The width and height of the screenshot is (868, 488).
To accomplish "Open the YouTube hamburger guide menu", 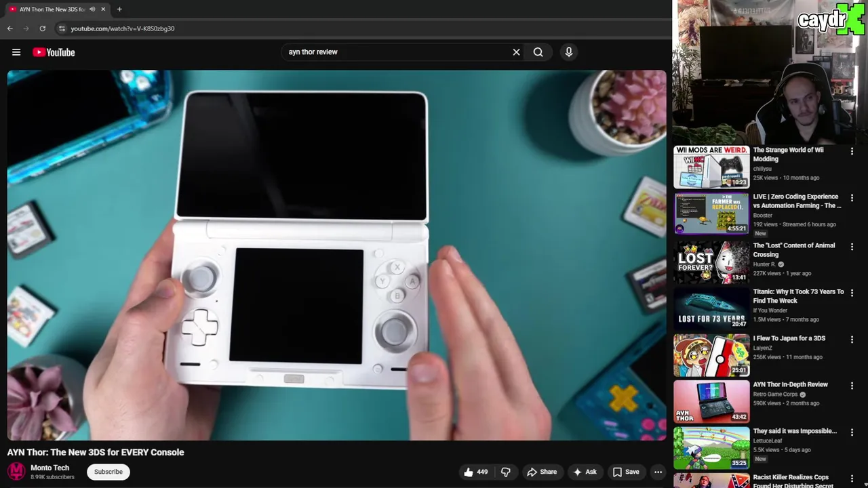I will point(16,52).
